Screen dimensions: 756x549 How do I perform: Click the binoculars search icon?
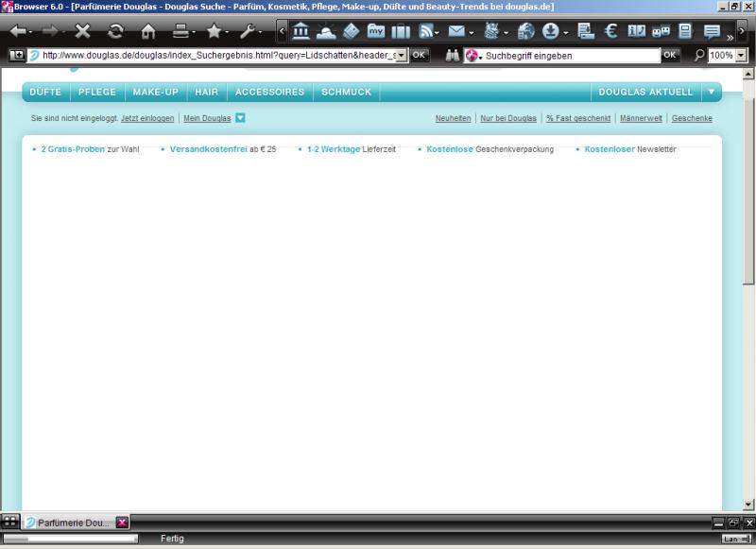(x=453, y=56)
